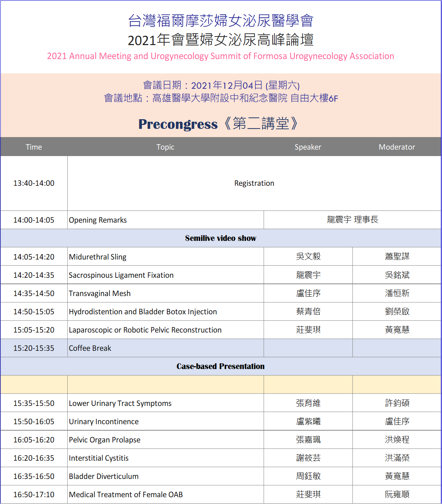Select the Pelvic Organ Prolapse topic
Screen dimensions: 442x504
coord(105,440)
